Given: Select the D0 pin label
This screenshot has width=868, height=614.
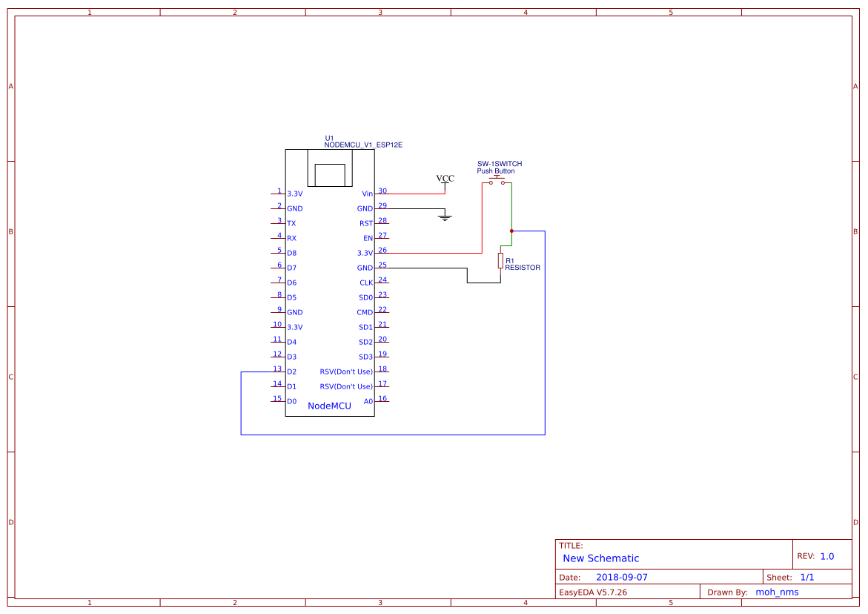Looking at the screenshot, I should (292, 402).
